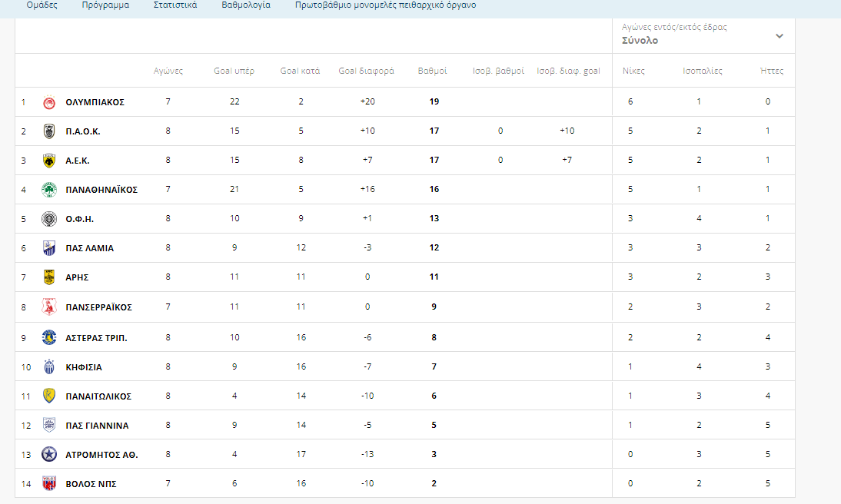Click the Βόλος ΝΠΣ team crest
The height and width of the screenshot is (504, 841).
point(48,483)
